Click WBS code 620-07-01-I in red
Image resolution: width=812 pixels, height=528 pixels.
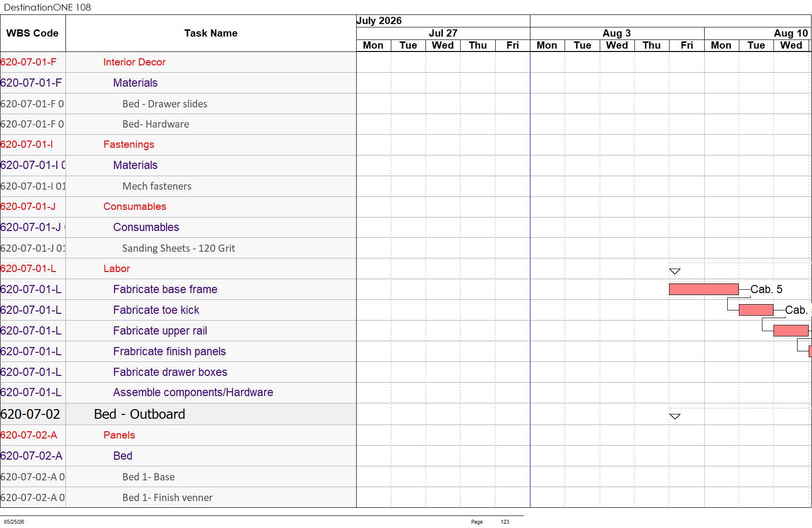(x=26, y=144)
